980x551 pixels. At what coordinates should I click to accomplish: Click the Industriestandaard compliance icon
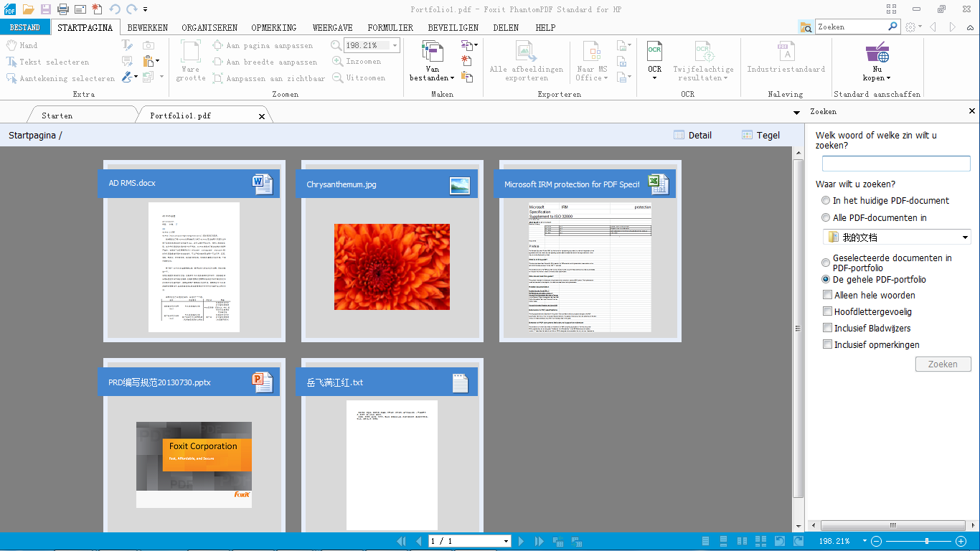[786, 52]
